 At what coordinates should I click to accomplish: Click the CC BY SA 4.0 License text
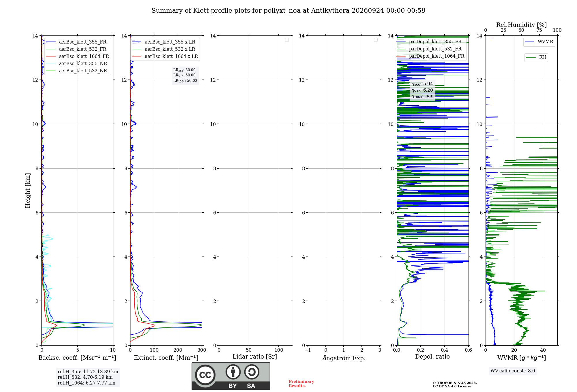click(452, 387)
